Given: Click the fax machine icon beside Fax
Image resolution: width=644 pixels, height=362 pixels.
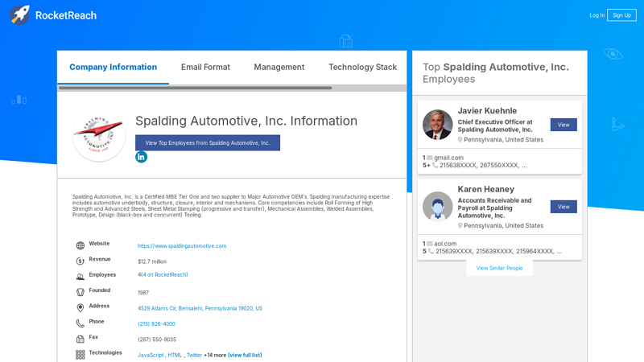Looking at the screenshot, I should [80, 339].
